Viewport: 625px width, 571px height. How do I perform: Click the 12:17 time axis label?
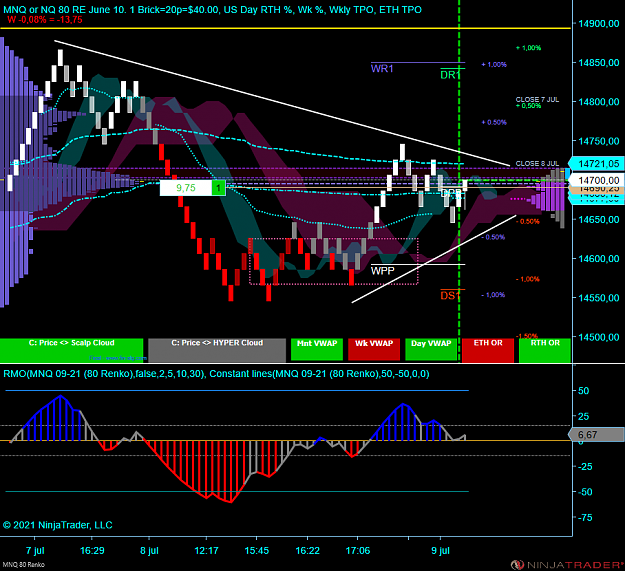coord(206,551)
